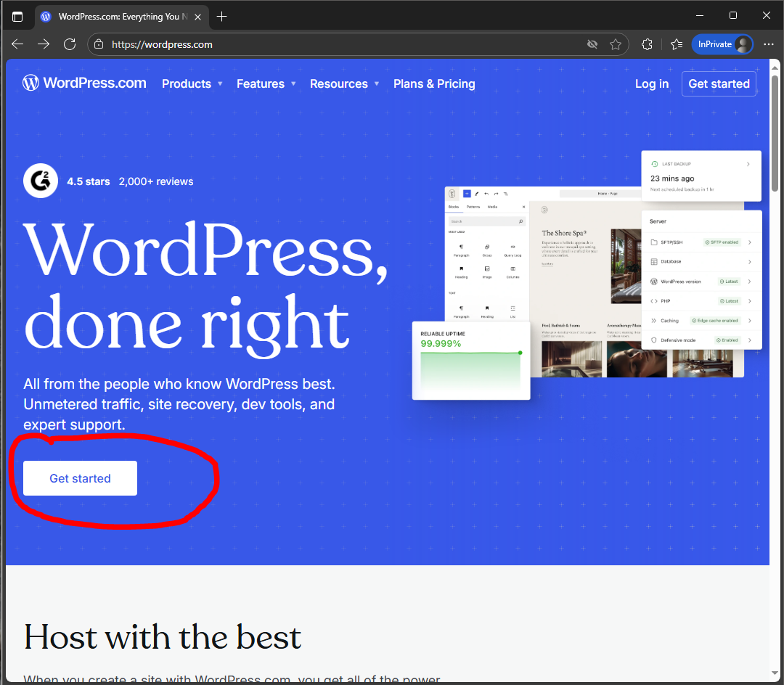Expand the Resources menu
This screenshot has height=685, width=784.
coord(344,84)
